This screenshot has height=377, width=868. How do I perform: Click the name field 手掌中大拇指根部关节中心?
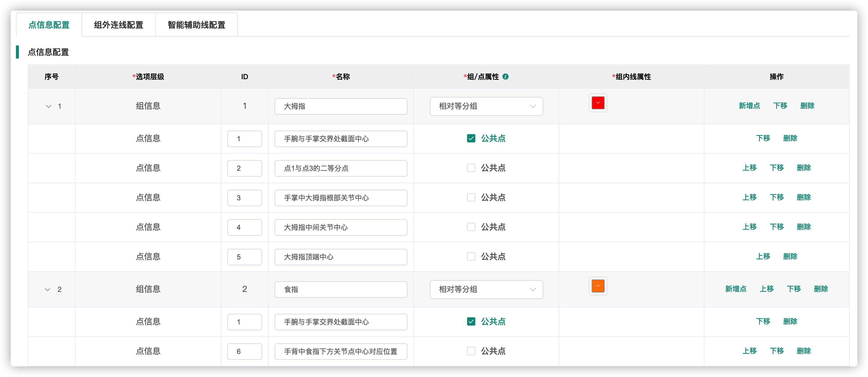341,198
